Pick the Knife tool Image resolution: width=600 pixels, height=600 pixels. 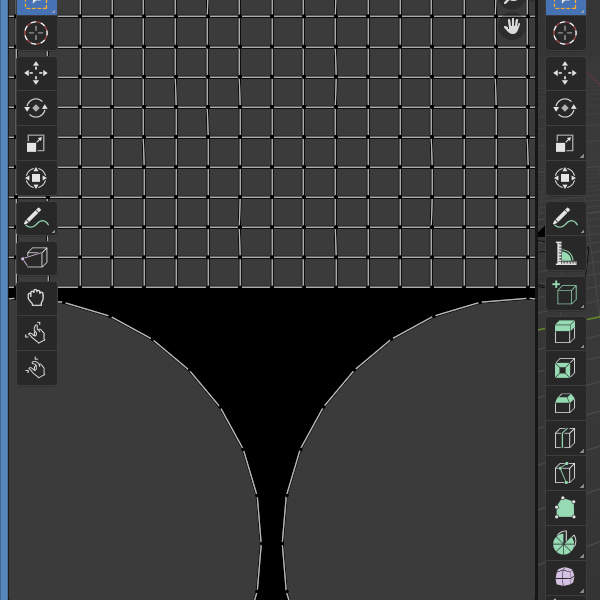pyautogui.click(x=565, y=473)
